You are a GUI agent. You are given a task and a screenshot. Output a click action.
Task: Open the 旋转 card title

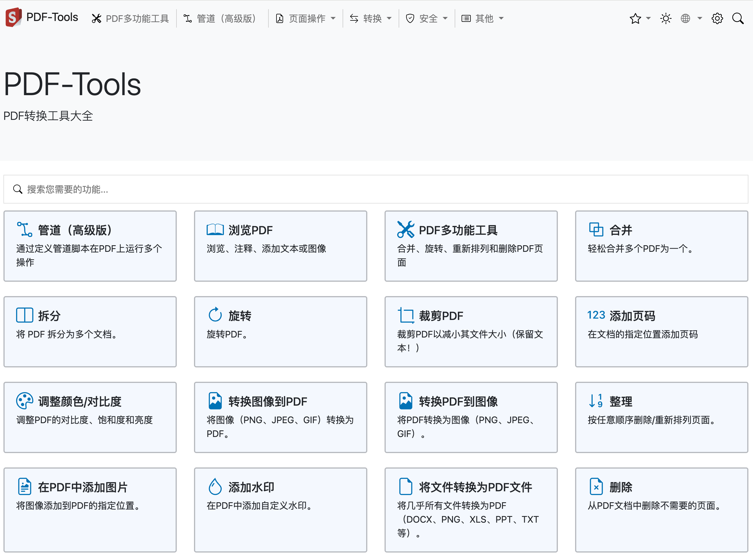click(240, 316)
